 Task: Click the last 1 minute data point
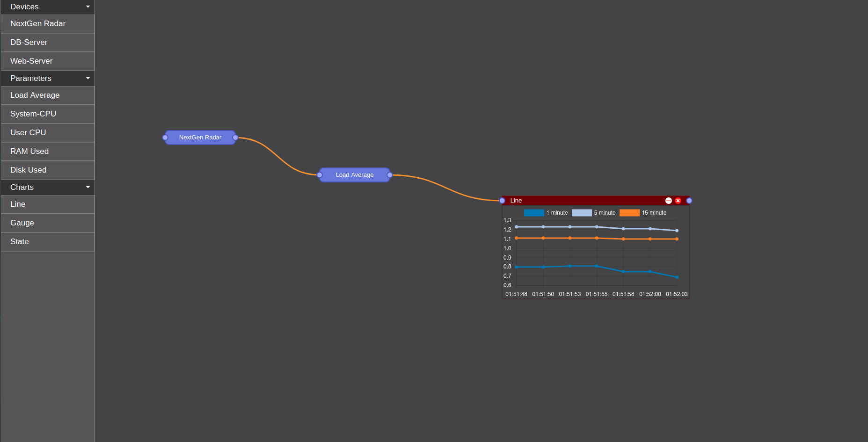coord(677,277)
